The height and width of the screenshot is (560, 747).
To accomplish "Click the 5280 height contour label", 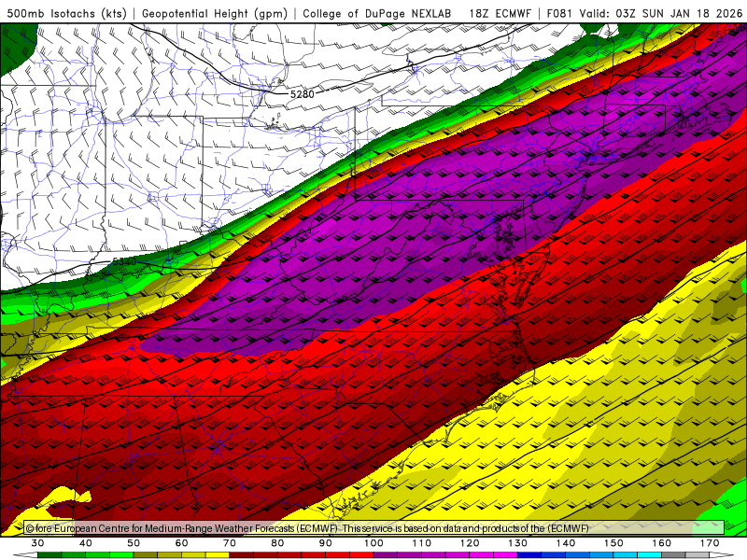I will point(302,94).
